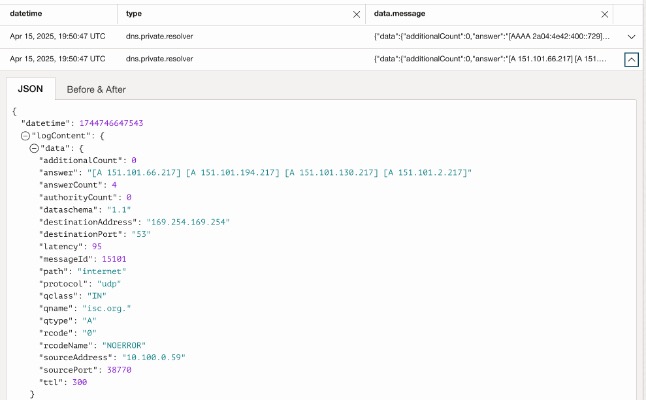Viewport: 646px width, 400px height.
Task: Click the "additionalCount" key
Action: (83, 160)
